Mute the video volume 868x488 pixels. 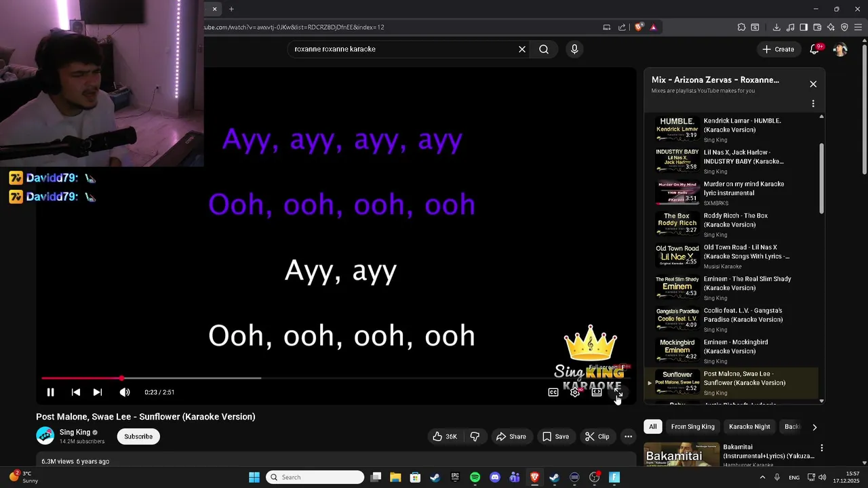point(125,392)
